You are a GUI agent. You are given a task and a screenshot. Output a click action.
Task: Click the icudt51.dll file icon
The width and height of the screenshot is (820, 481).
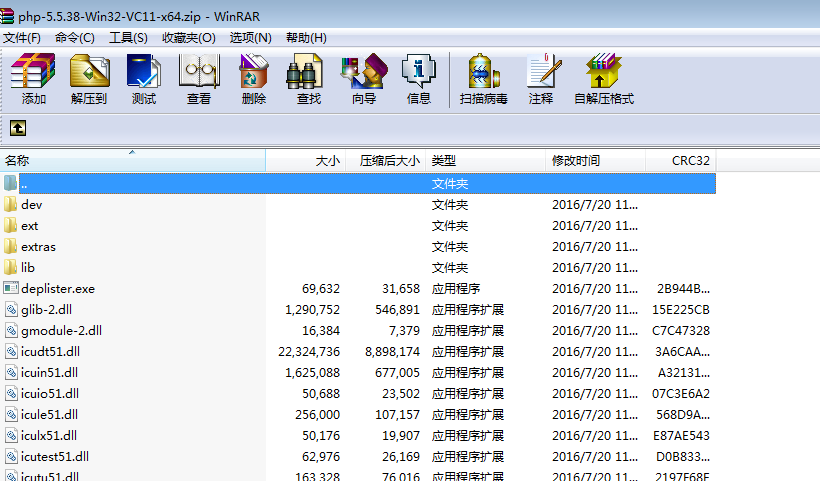coord(11,351)
